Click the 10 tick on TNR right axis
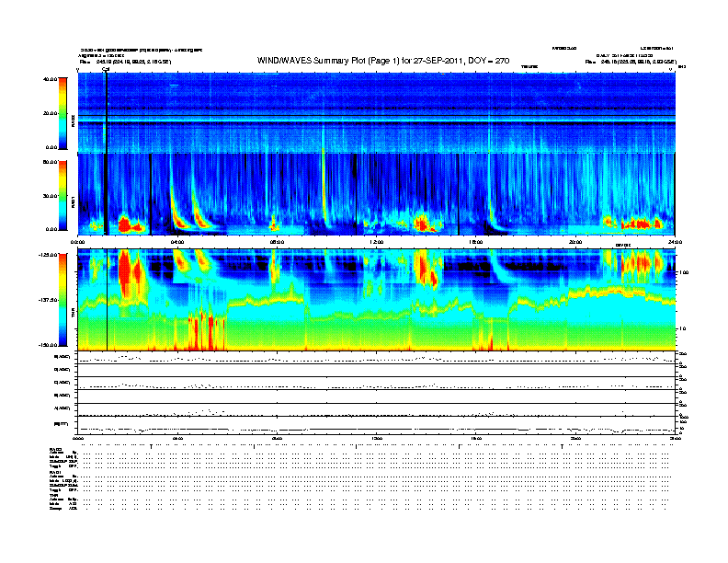Screen dimensions: 728x563 (x=682, y=329)
